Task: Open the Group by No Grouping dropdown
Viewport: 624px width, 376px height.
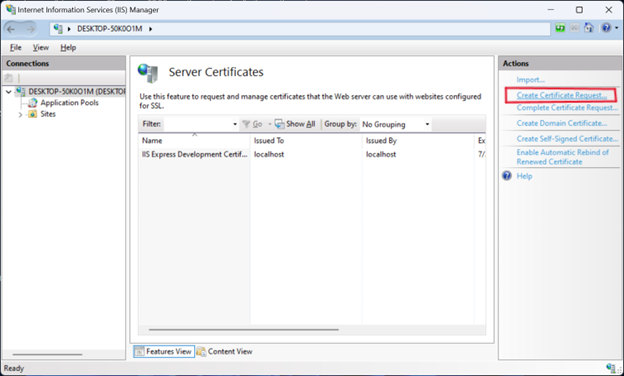Action: pyautogui.click(x=396, y=125)
